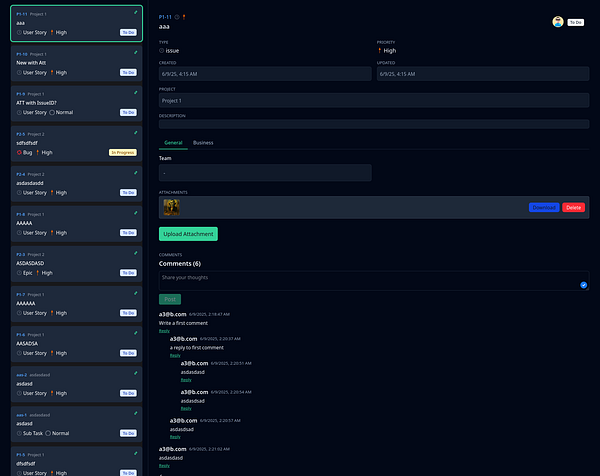Download the attached image
The image size is (600, 476).
click(x=544, y=207)
